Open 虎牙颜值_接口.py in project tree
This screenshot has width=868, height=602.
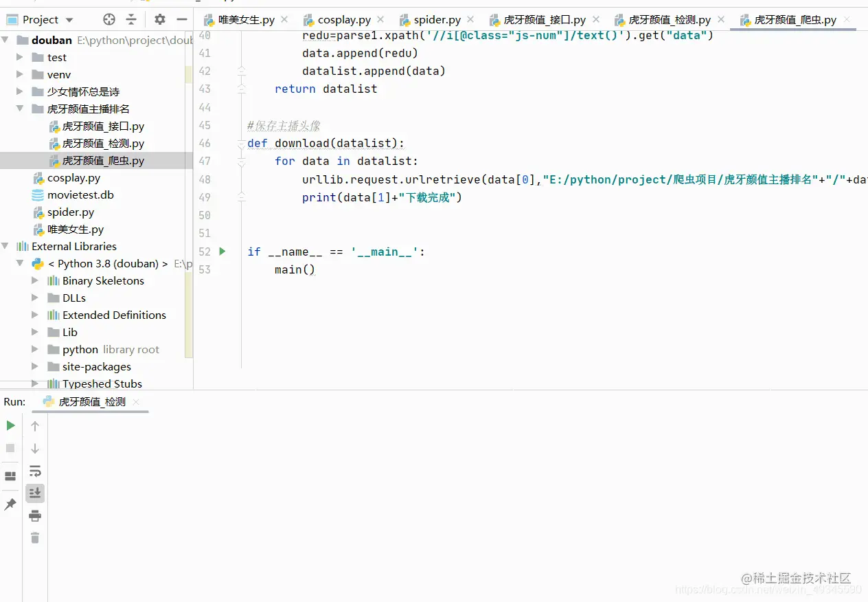pyautogui.click(x=96, y=126)
